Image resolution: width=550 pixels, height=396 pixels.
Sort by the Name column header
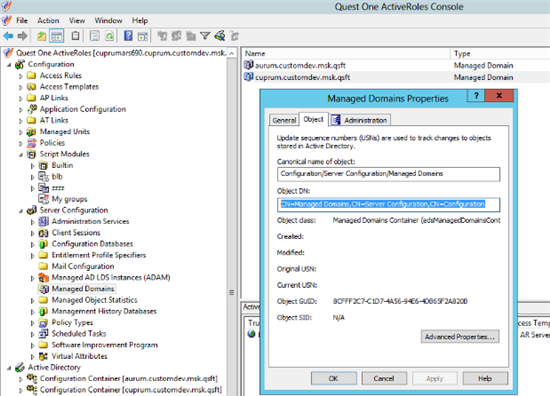click(x=346, y=53)
